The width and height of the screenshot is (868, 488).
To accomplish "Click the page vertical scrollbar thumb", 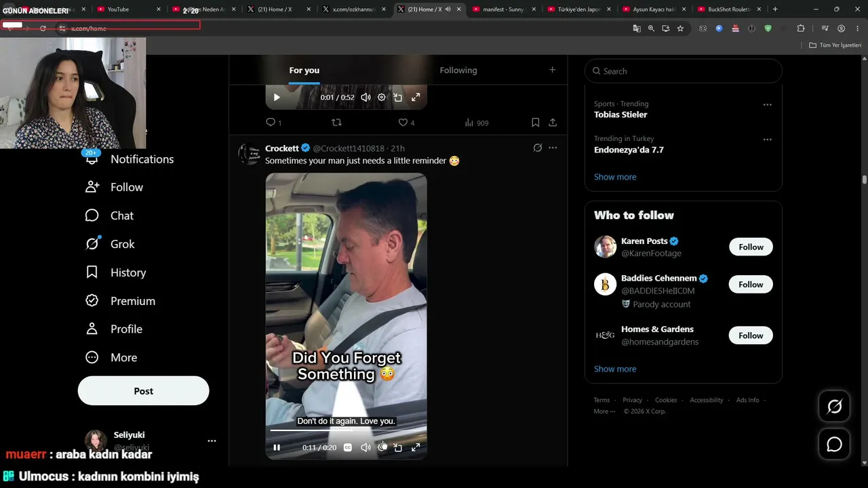I will click(x=865, y=180).
